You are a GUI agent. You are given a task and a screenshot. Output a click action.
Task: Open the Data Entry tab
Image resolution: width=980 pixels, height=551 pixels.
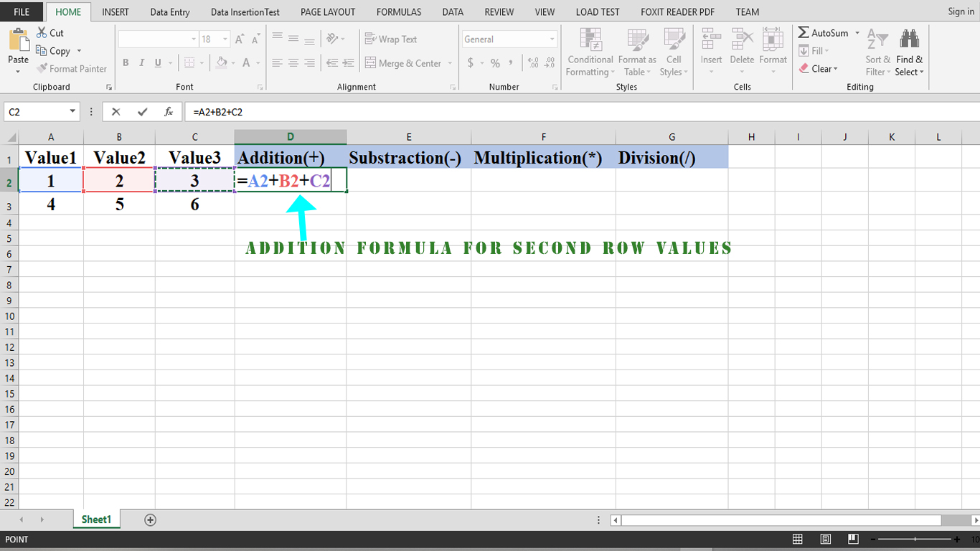[x=171, y=11]
